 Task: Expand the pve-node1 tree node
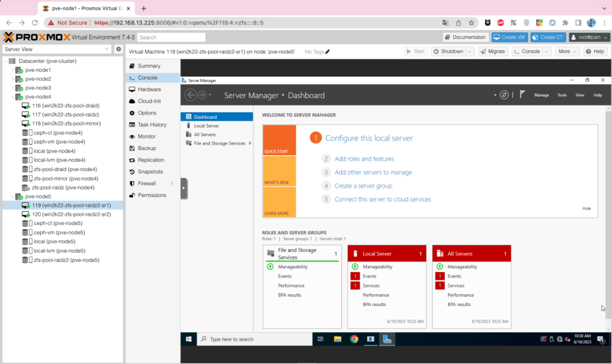point(13,70)
